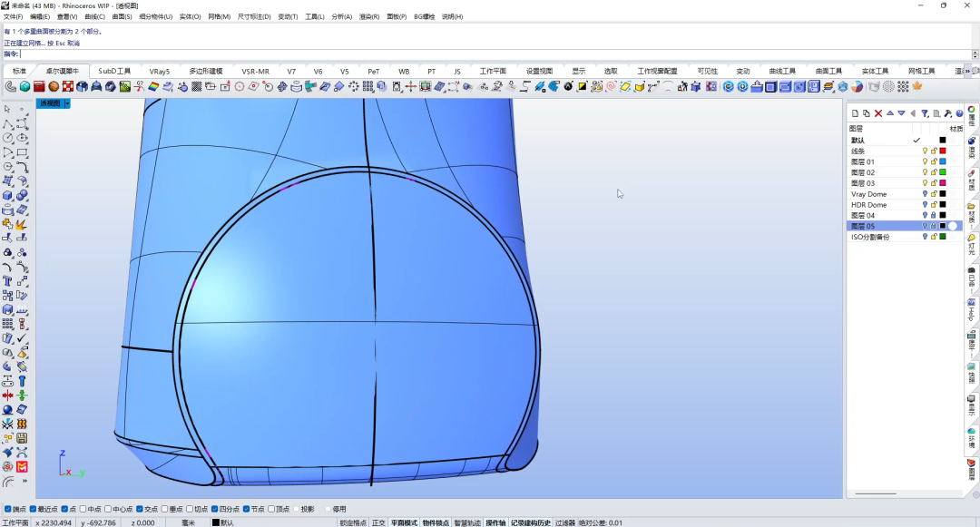This screenshot has width=980, height=527.
Task: Click into the 指令 command input field
Action: (495, 54)
